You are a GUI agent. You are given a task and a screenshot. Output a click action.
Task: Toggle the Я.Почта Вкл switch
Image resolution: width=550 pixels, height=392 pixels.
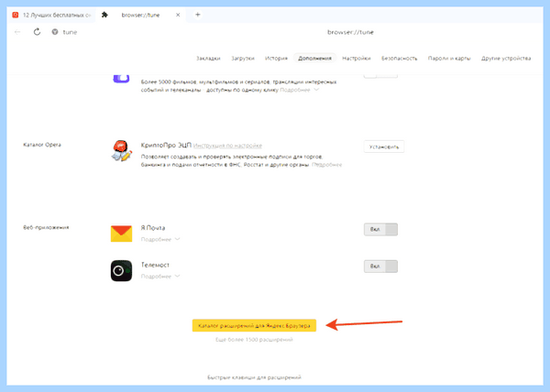pos(380,230)
